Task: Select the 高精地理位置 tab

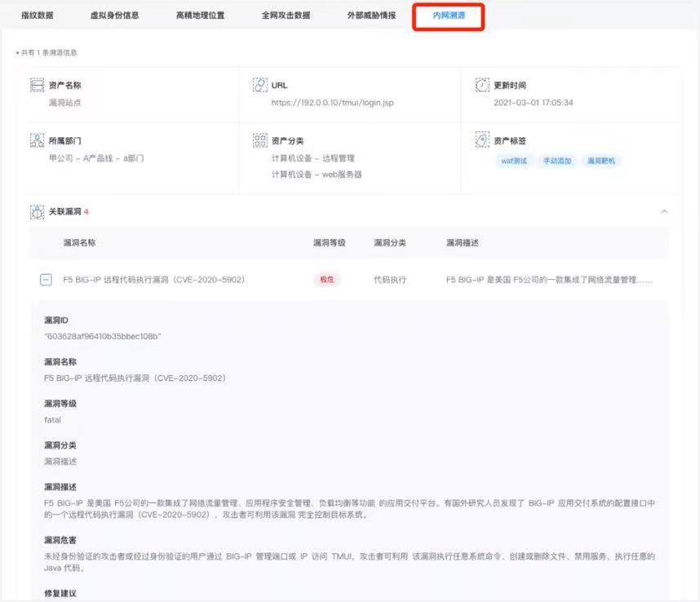Action: point(200,15)
